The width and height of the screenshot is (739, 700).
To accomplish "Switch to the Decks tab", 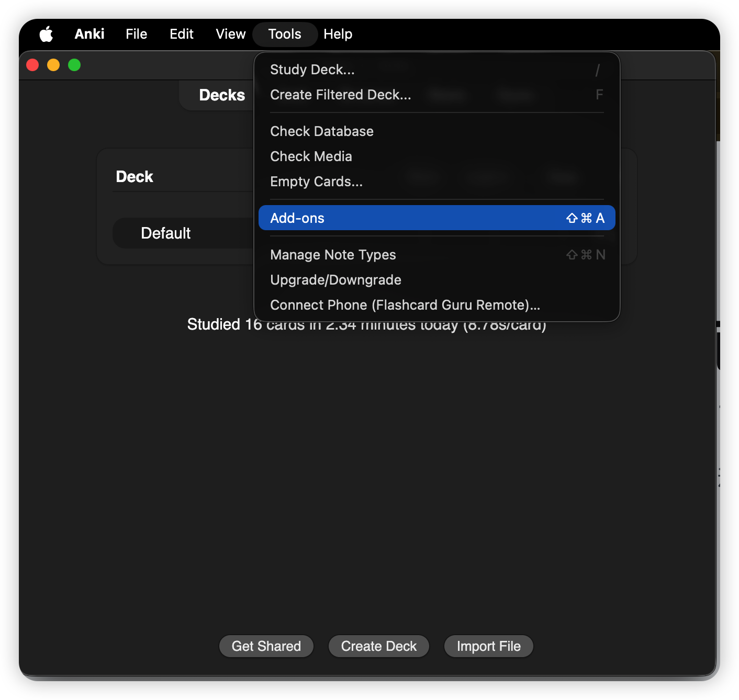I will pos(222,95).
